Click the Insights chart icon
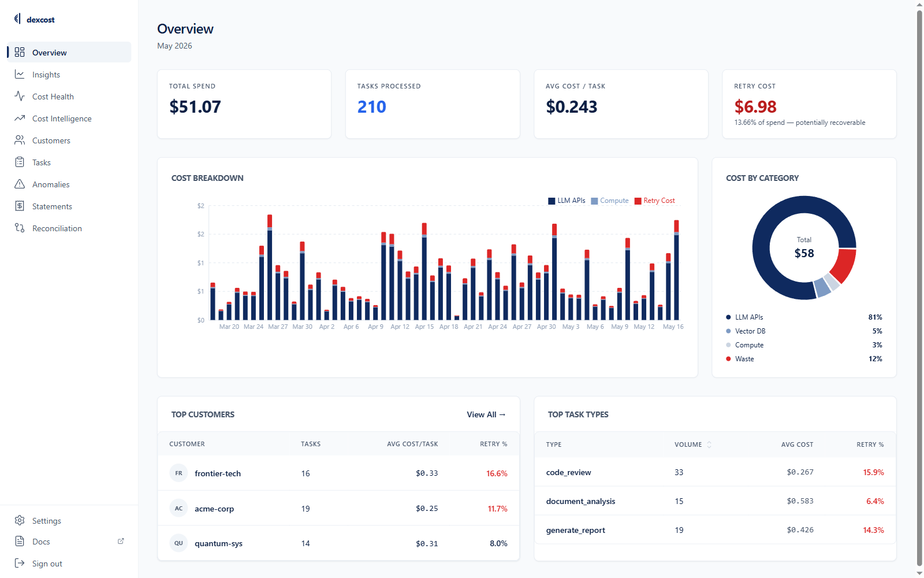Screen dimensions: 924x578 pyautogui.click(x=20, y=74)
